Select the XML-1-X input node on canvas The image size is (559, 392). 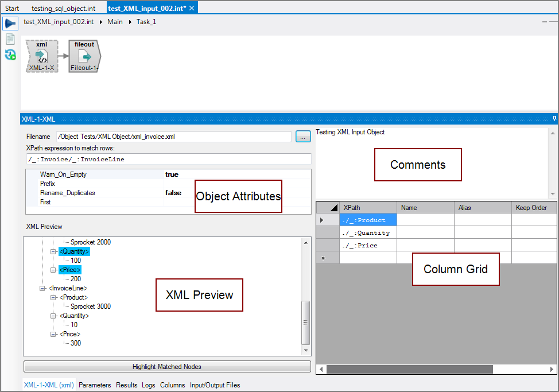point(42,56)
